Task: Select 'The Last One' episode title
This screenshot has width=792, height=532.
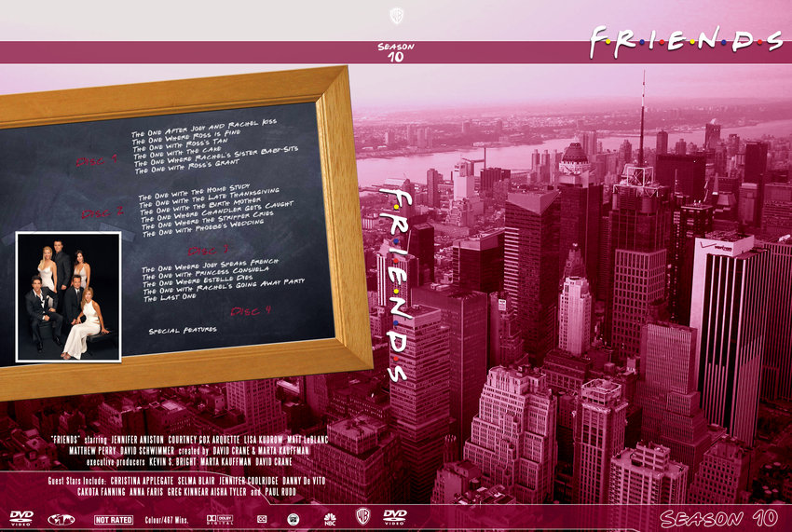Action: click(169, 298)
